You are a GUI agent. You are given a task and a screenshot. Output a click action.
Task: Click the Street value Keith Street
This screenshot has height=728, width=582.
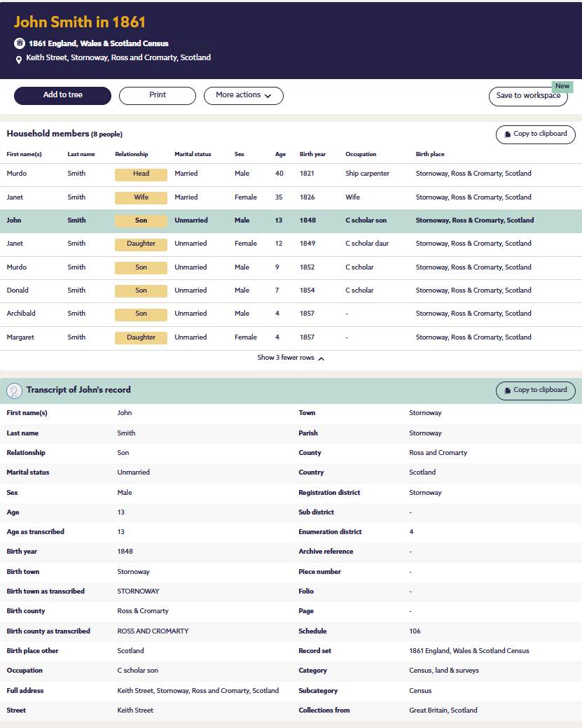[x=135, y=710]
